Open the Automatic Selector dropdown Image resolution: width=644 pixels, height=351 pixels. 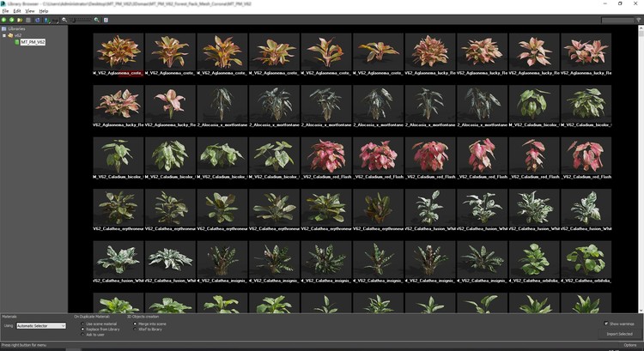(x=40, y=326)
